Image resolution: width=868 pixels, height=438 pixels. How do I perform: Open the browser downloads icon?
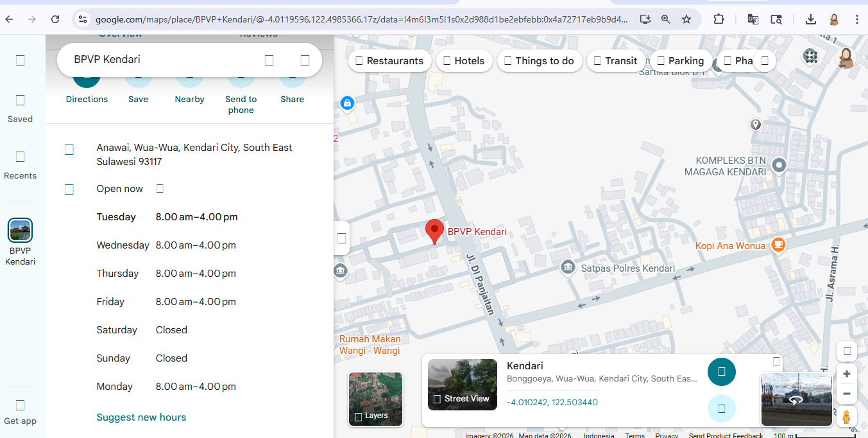click(x=811, y=19)
